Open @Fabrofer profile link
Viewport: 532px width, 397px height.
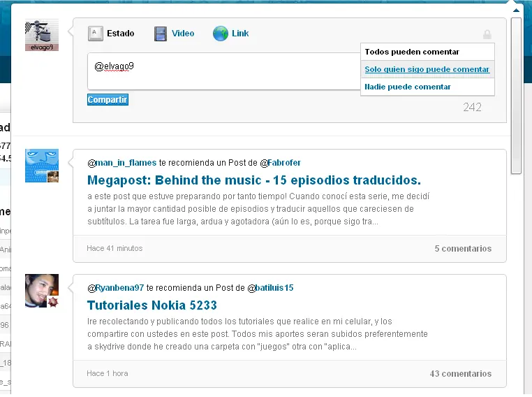pyautogui.click(x=280, y=163)
